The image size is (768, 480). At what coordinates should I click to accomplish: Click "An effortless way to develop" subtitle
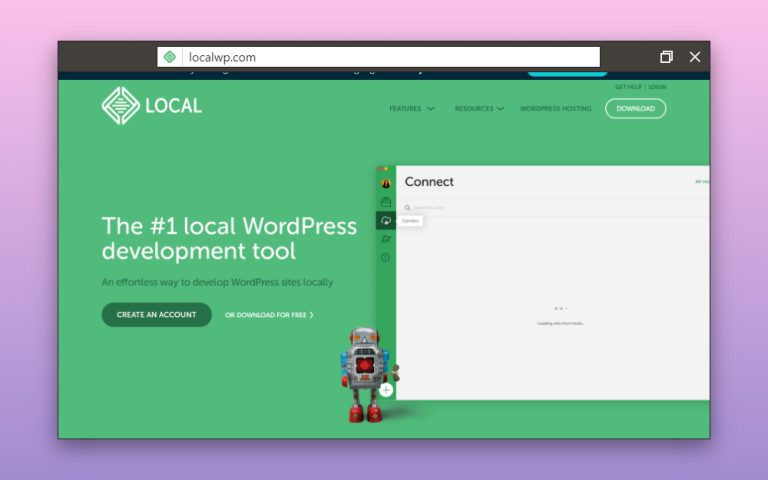[217, 282]
